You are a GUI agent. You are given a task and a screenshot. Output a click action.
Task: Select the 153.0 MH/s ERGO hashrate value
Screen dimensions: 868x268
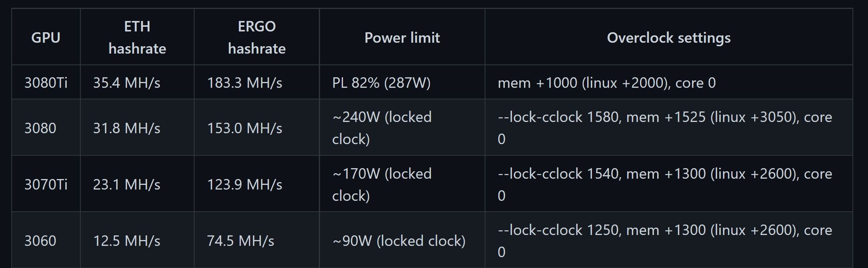coord(245,128)
